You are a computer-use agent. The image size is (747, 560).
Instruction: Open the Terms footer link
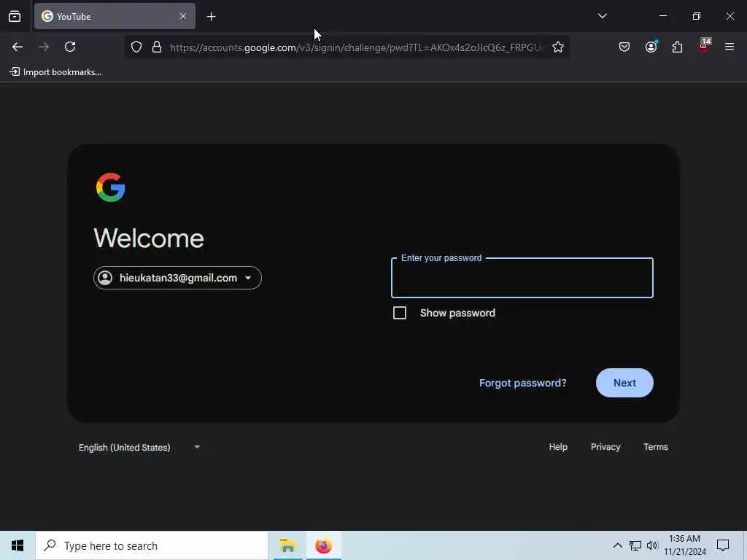pos(656,447)
